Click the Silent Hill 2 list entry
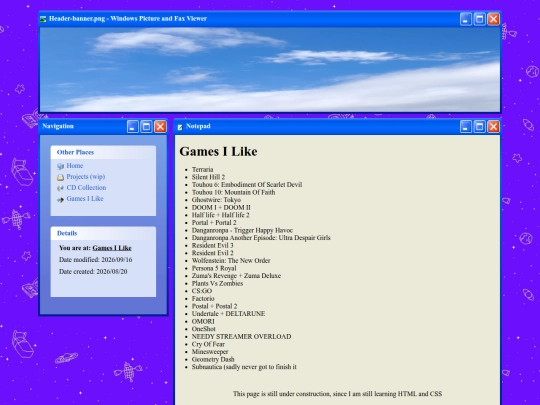 tap(208, 177)
